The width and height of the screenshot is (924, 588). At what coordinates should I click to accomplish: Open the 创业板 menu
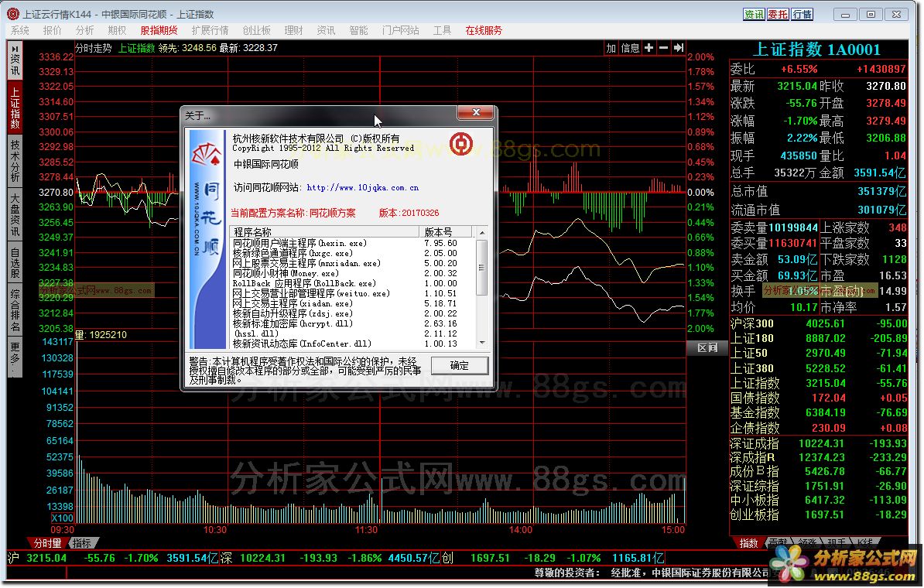[256, 30]
